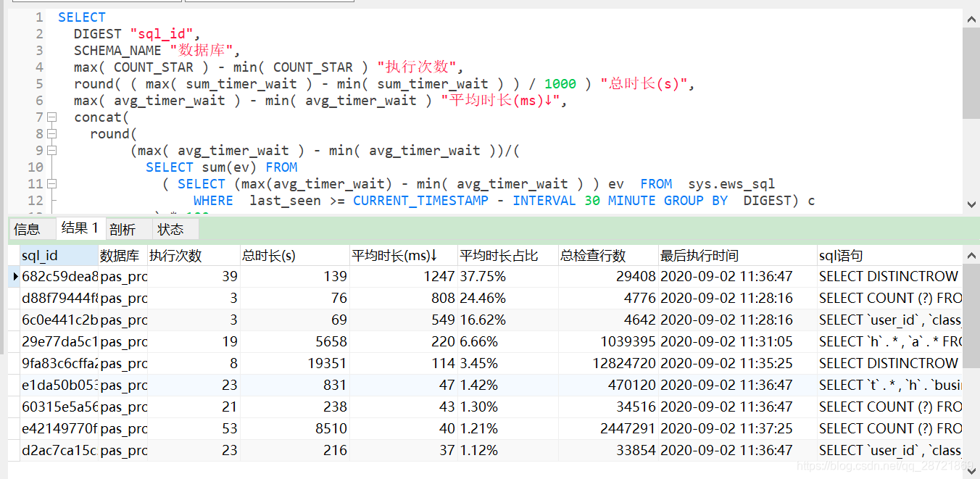Click the 总时长(s) column header
980x479 pixels.
[294, 255]
